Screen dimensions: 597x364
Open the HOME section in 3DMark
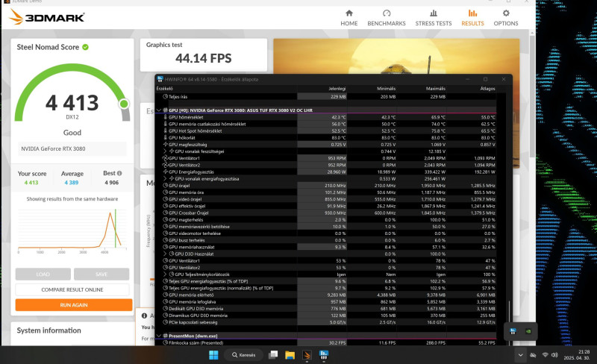[x=348, y=18]
